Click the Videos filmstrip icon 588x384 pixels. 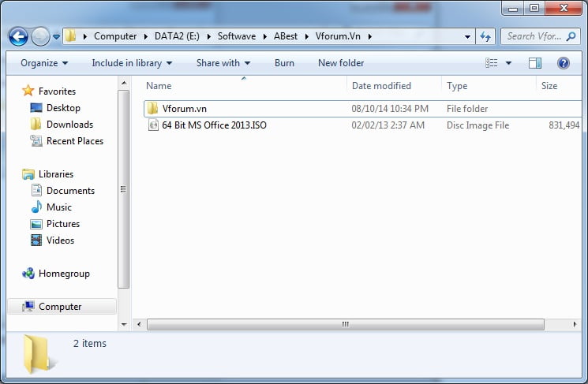pos(36,240)
